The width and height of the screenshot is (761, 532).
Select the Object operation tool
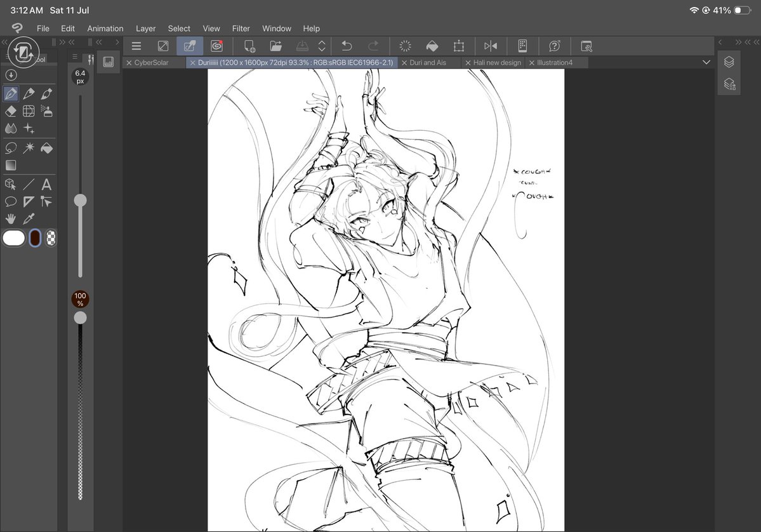[11, 185]
